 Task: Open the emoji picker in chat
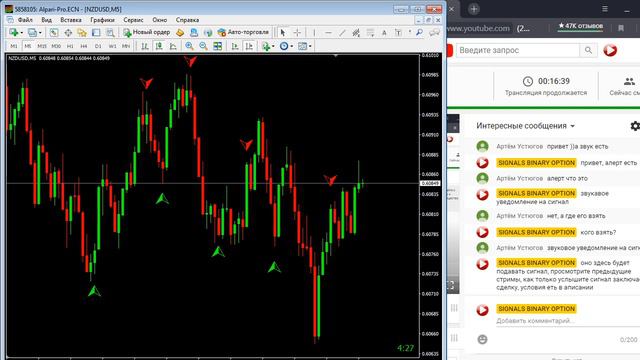(x=482, y=339)
